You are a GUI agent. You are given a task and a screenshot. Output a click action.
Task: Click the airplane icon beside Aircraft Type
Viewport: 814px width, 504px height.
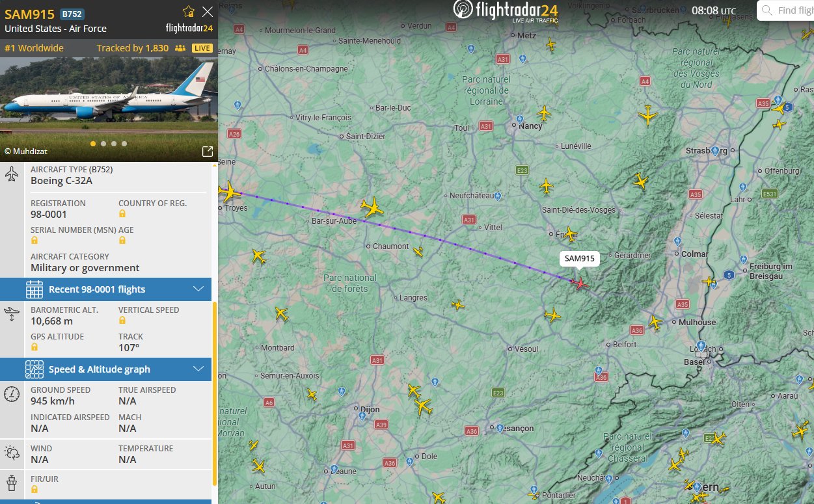click(12, 174)
